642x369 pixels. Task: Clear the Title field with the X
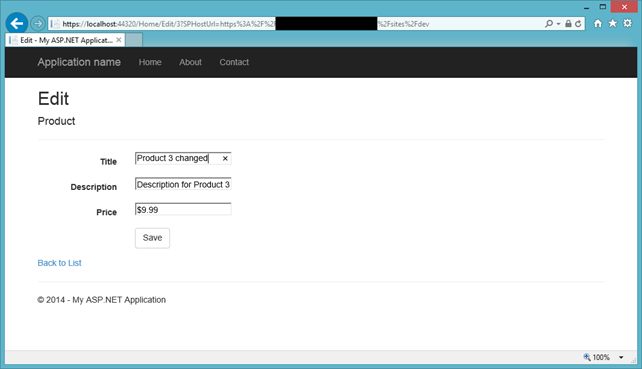click(x=225, y=158)
